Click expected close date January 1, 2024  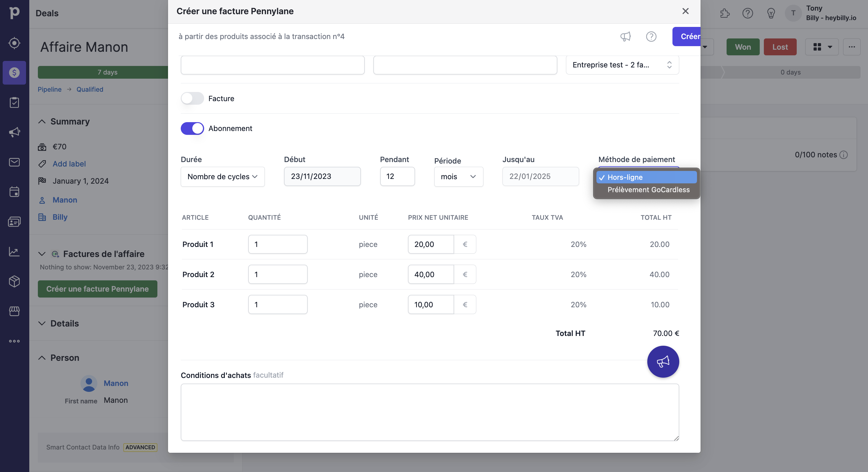80,181
